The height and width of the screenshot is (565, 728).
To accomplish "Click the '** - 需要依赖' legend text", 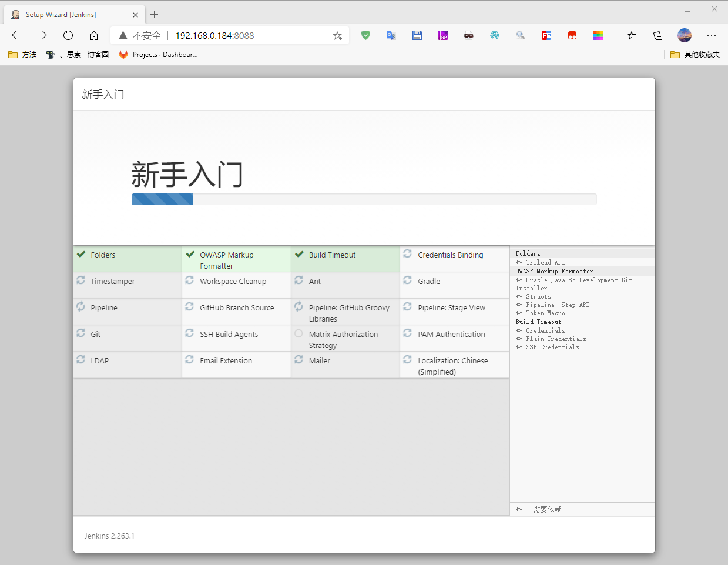I will pos(538,509).
